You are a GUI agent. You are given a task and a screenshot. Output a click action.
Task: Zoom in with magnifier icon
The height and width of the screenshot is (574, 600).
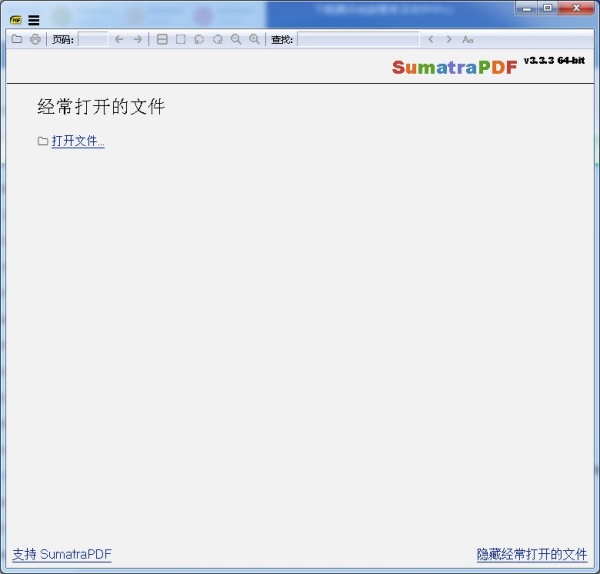(254, 39)
